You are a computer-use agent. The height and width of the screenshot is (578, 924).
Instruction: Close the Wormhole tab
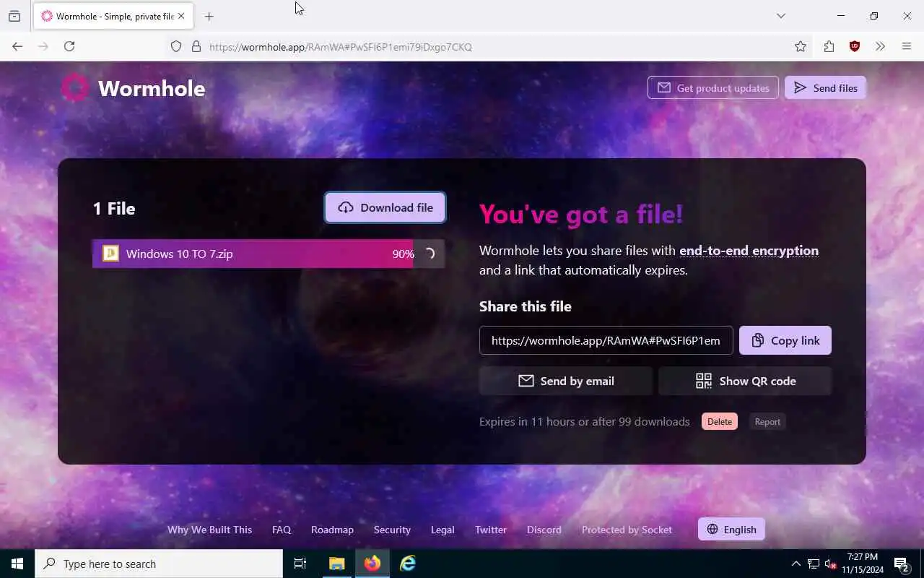tap(181, 16)
